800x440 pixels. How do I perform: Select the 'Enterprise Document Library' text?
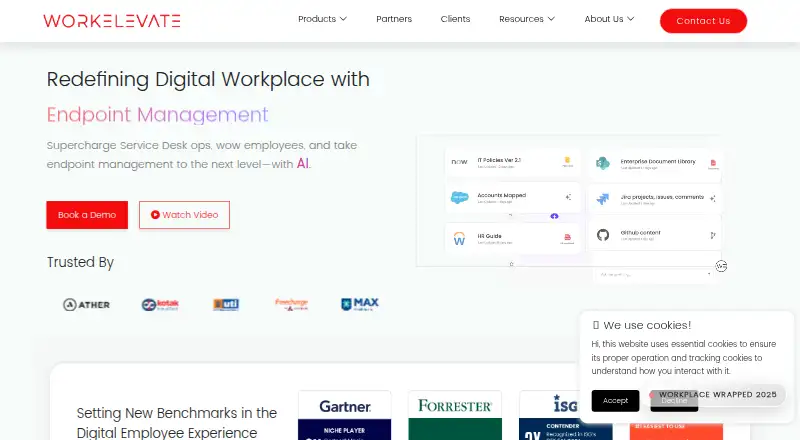point(658,161)
